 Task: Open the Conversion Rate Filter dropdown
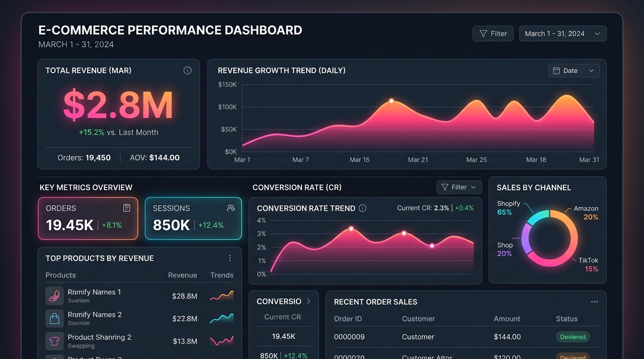pyautogui.click(x=459, y=187)
